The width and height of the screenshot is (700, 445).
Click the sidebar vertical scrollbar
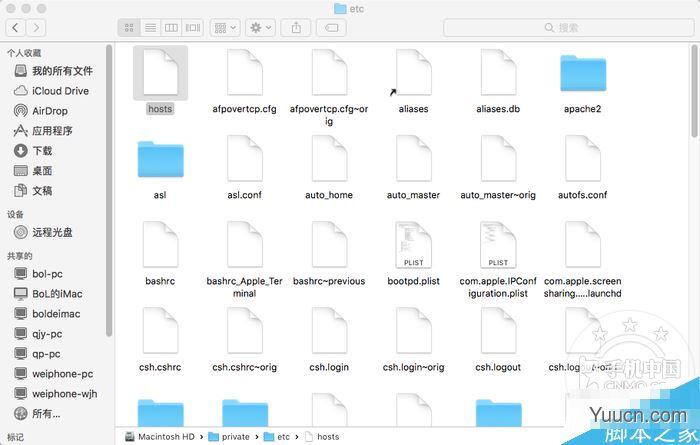108,190
